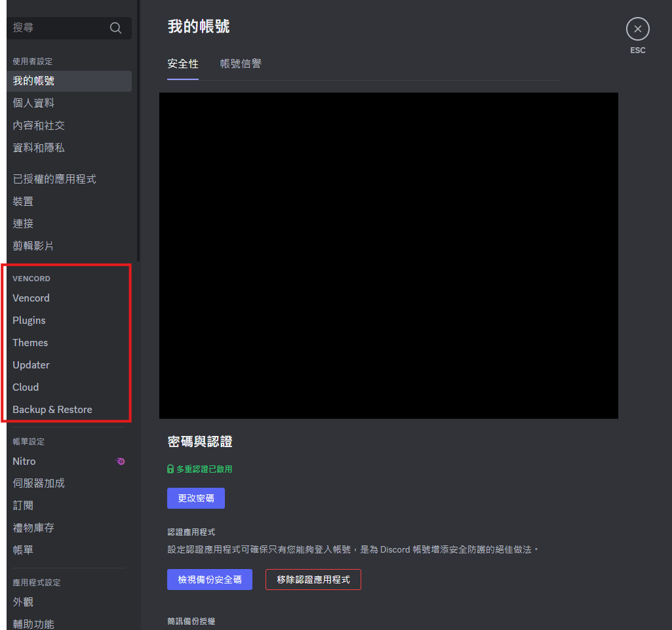Click the 使用者設定 section header

(33, 61)
